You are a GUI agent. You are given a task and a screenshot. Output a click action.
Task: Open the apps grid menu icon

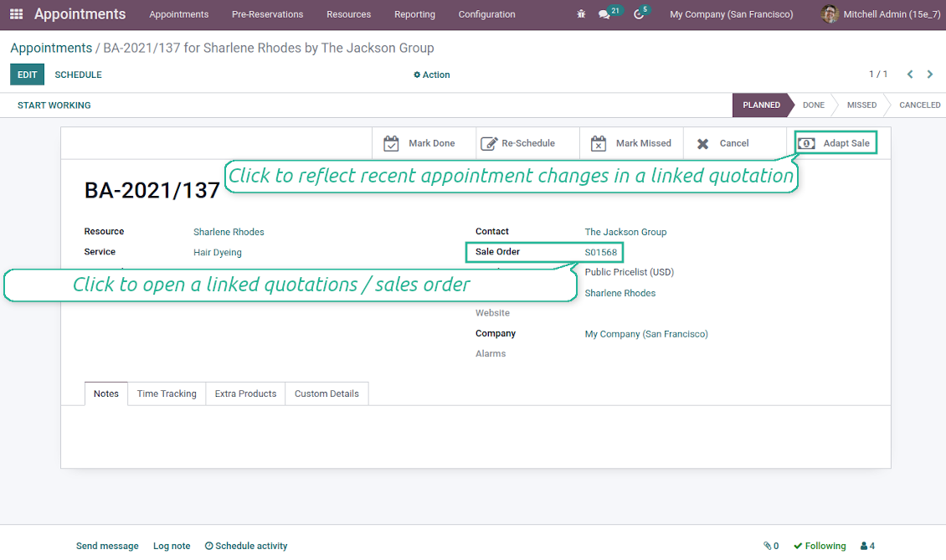(16, 14)
